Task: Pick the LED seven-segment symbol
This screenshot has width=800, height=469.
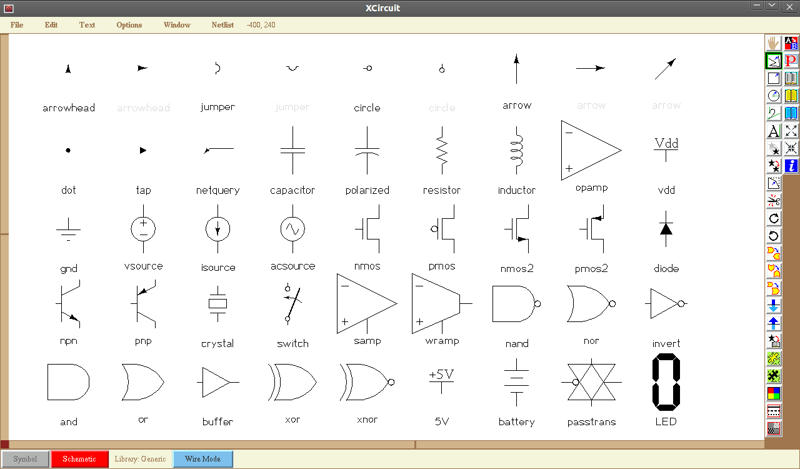Action: [x=666, y=382]
